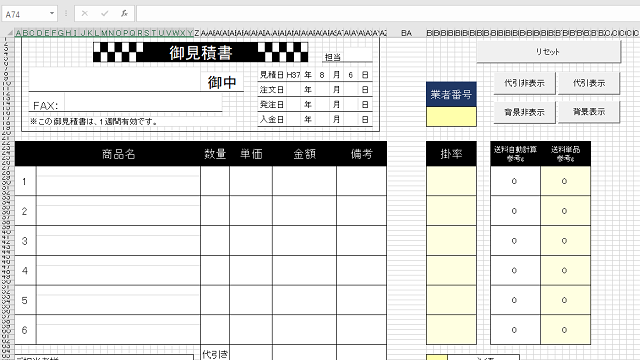640x360 pixels.
Task: Click the 御中 text cell
Action: point(222,82)
